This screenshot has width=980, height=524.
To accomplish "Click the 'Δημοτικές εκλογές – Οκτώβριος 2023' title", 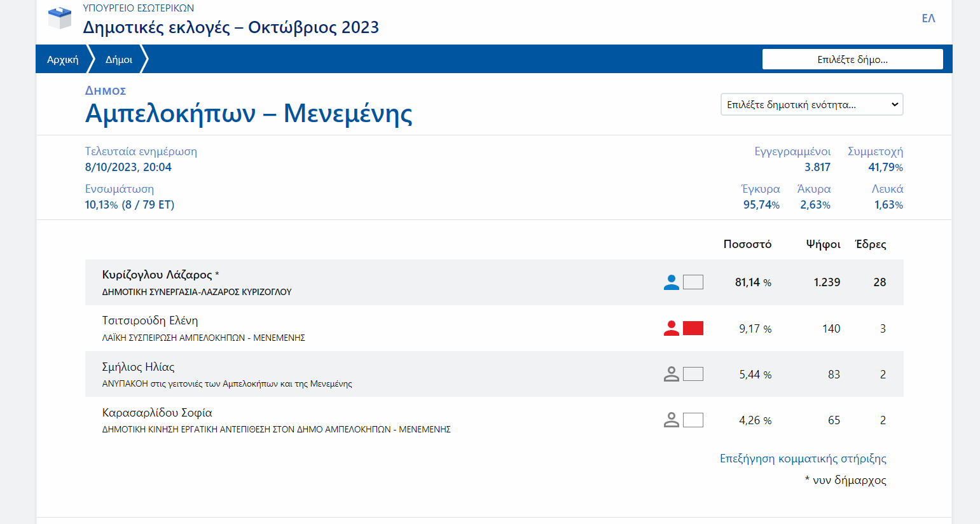I will (231, 27).
